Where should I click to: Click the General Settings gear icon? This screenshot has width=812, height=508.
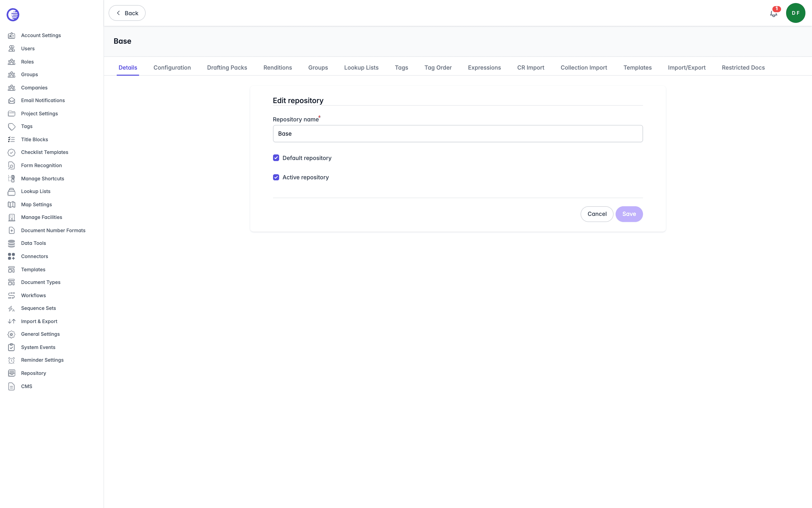point(11,334)
